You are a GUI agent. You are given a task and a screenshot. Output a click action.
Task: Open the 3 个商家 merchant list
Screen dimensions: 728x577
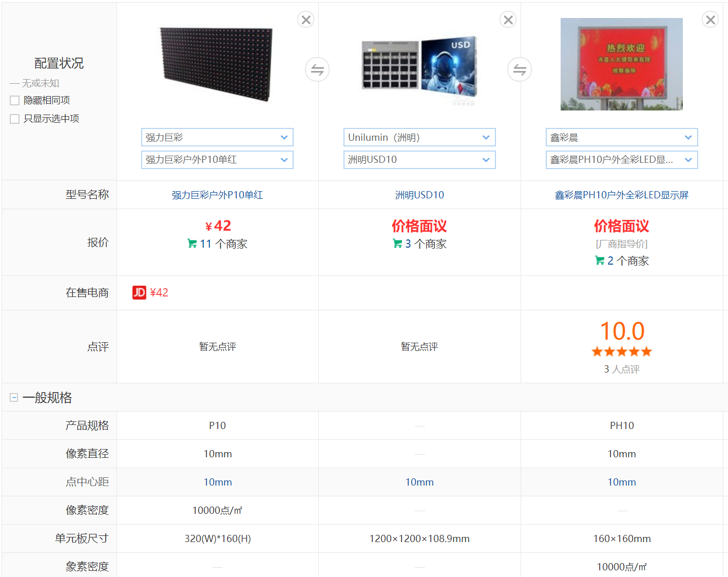pyautogui.click(x=426, y=244)
